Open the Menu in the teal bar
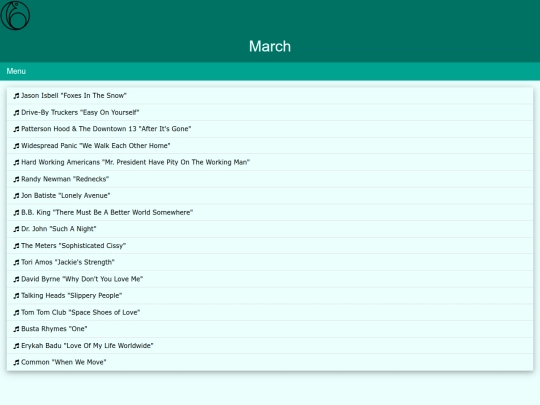The width and height of the screenshot is (540, 405). [x=16, y=71]
